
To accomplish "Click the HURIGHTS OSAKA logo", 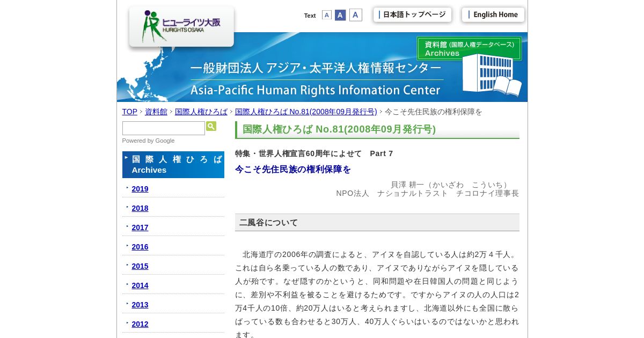I will [181, 26].
